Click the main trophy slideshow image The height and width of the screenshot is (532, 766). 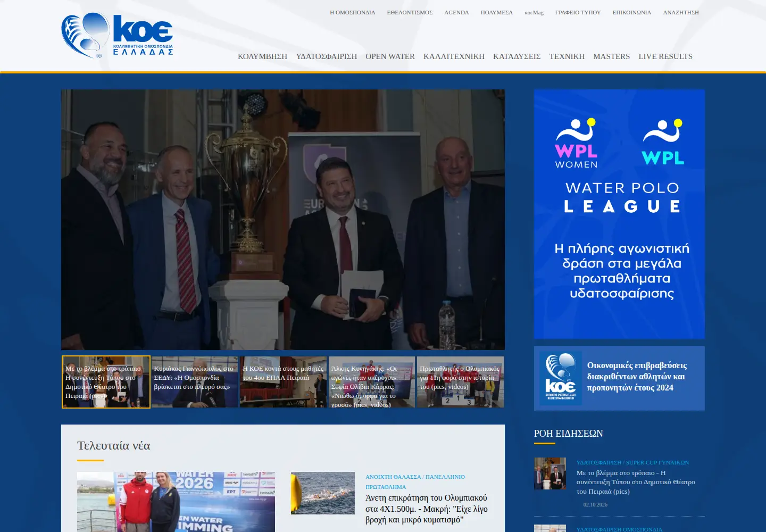283,219
